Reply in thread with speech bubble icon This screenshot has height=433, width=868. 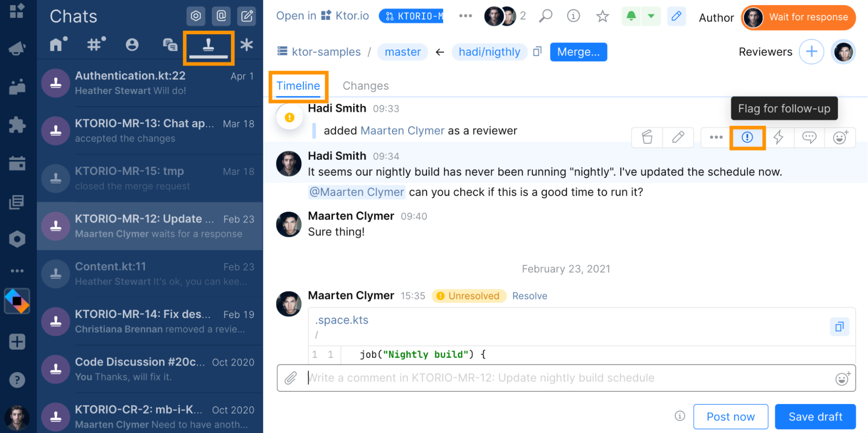[x=809, y=138]
